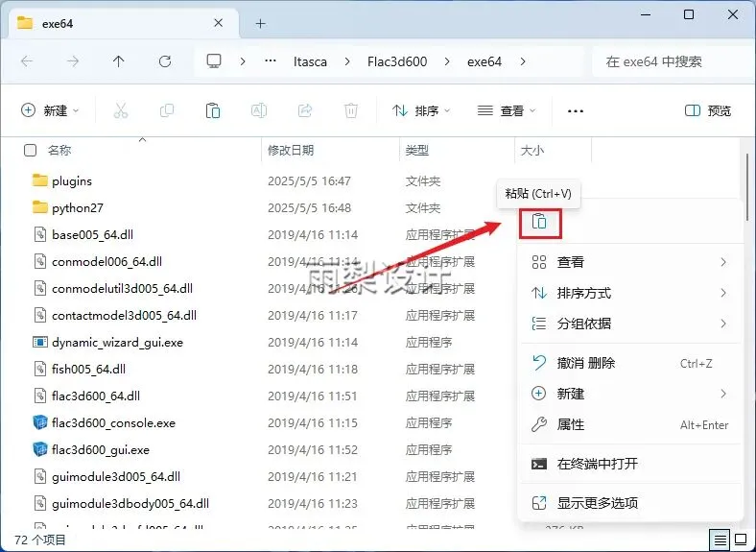Click the Paste icon in context menu
Image resolution: width=756 pixels, height=552 pixels.
click(x=539, y=222)
